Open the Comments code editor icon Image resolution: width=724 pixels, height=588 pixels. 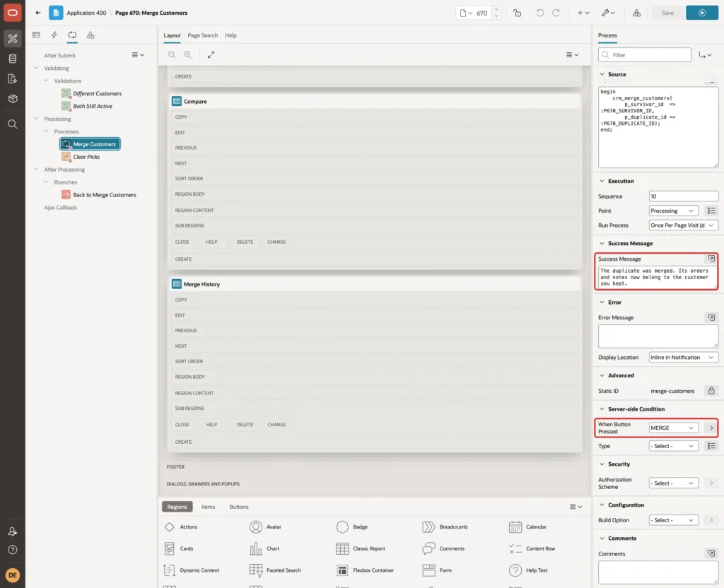click(711, 553)
